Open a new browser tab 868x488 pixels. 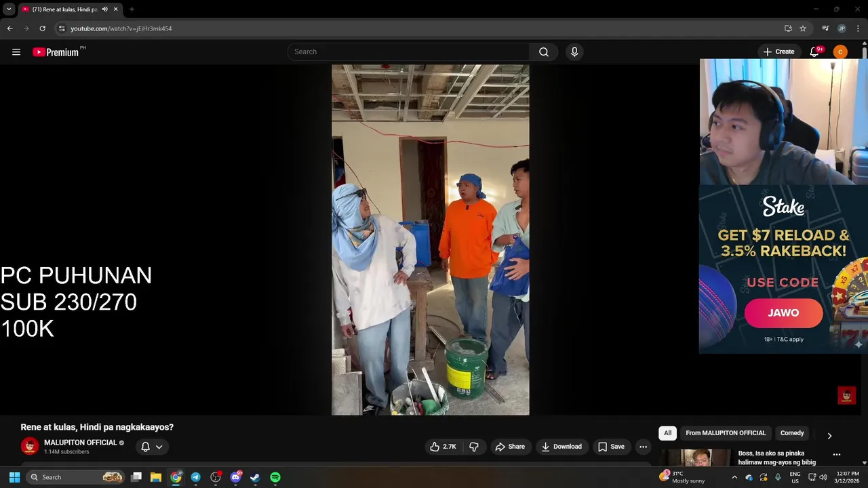[x=132, y=9]
